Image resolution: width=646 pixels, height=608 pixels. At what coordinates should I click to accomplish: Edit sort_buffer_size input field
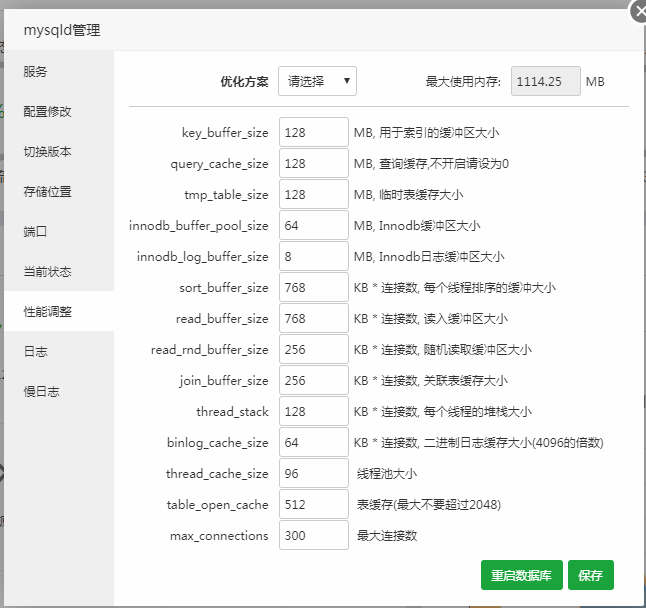[314, 287]
